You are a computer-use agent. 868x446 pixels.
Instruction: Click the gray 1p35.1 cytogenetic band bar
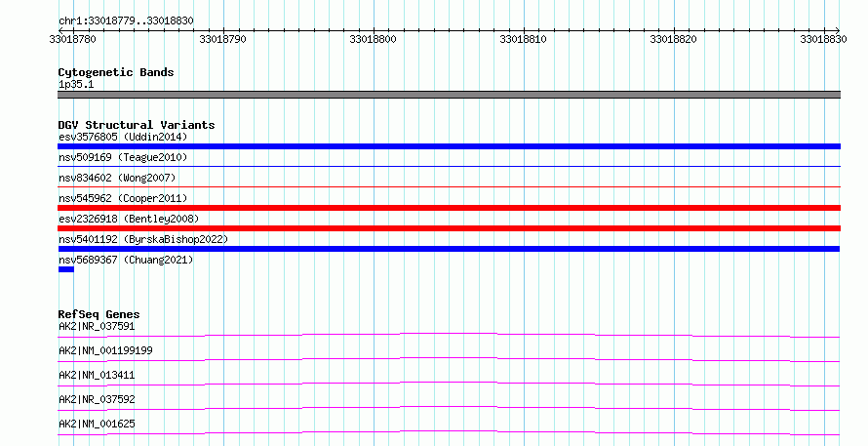click(x=449, y=95)
